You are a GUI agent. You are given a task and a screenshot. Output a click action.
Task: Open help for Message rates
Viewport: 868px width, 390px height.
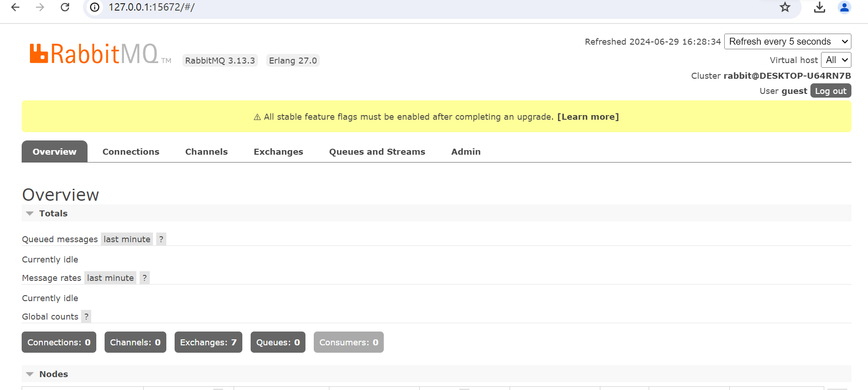coord(145,278)
